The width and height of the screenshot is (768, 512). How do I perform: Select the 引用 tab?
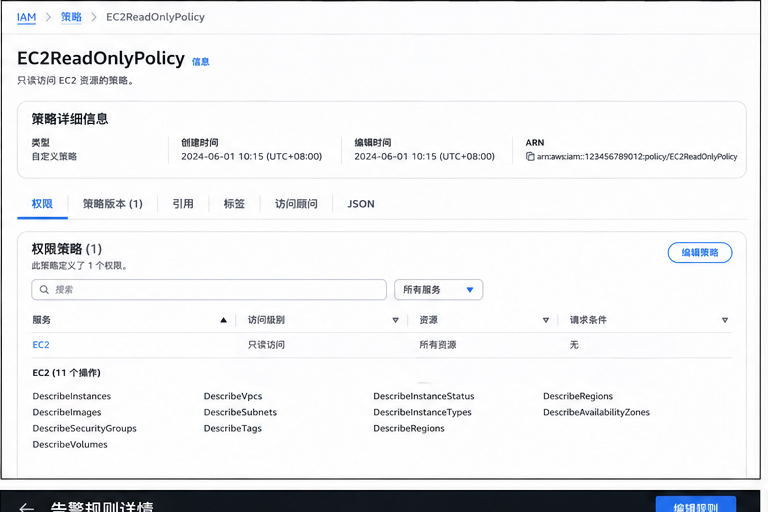tap(183, 204)
